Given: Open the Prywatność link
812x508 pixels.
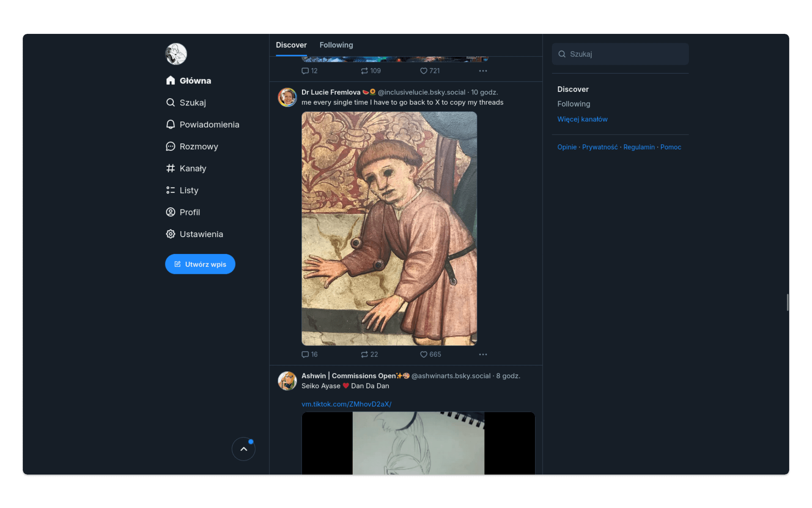Looking at the screenshot, I should (x=600, y=147).
